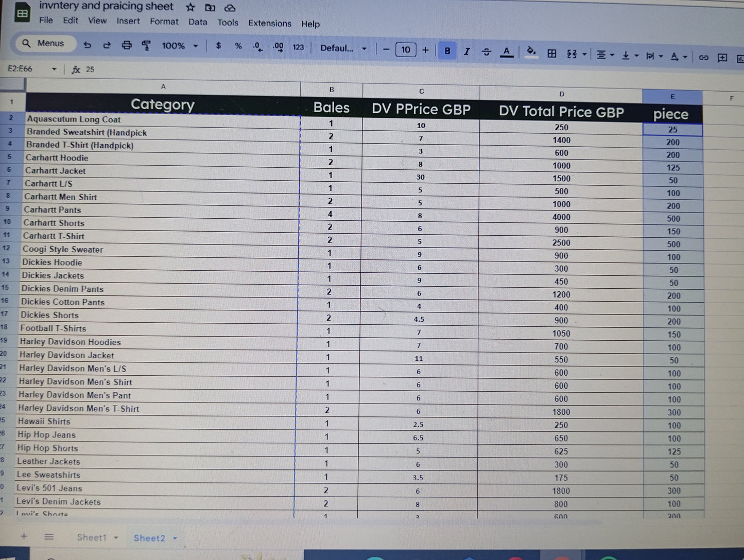Image resolution: width=744 pixels, height=560 pixels.
Task: Search the Menus box
Action: pyautogui.click(x=45, y=44)
